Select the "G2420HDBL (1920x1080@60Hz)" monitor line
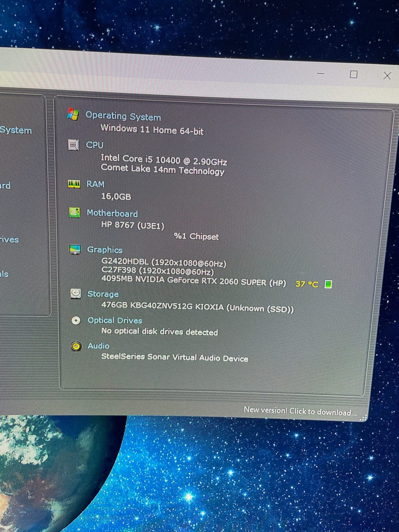 point(164,263)
